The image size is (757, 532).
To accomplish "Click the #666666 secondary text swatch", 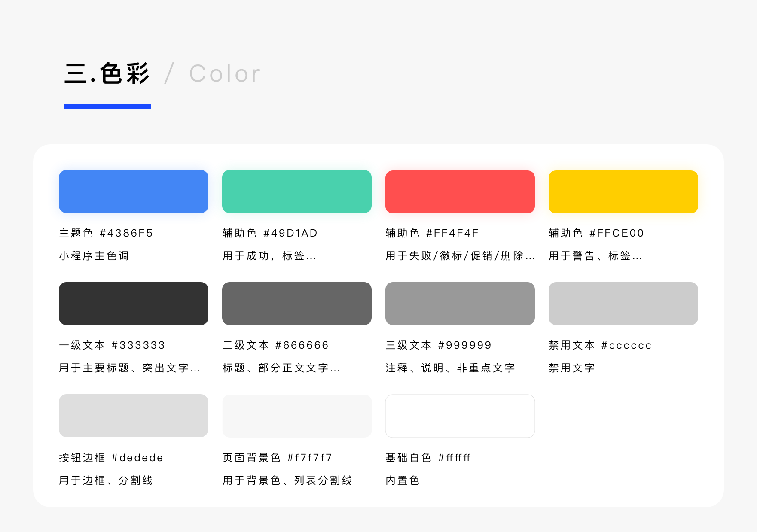I will (x=296, y=304).
